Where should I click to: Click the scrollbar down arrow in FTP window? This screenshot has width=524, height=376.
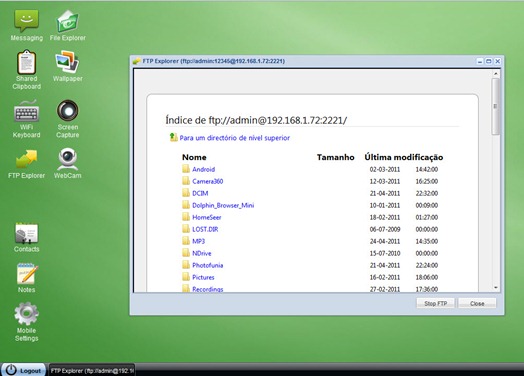point(496,288)
